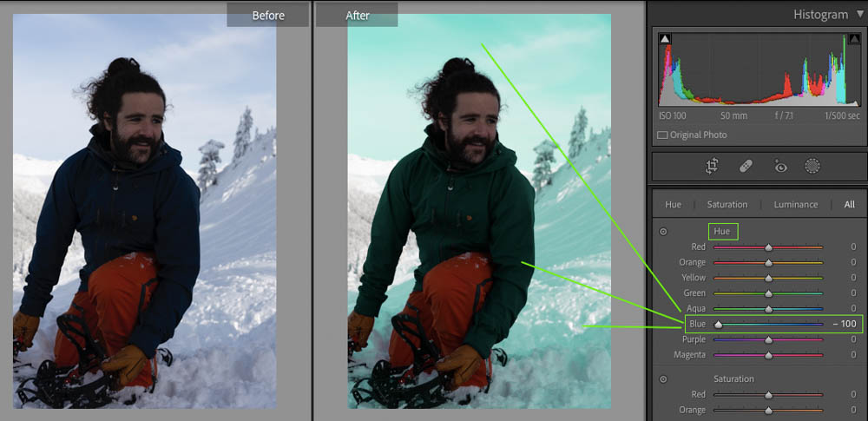Select the Red Eye correction tool icon
This screenshot has height=421, width=868.
[780, 166]
